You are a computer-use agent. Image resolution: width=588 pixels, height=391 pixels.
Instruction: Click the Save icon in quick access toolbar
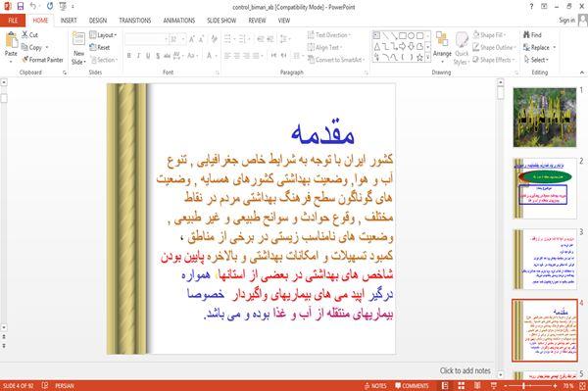point(21,6)
